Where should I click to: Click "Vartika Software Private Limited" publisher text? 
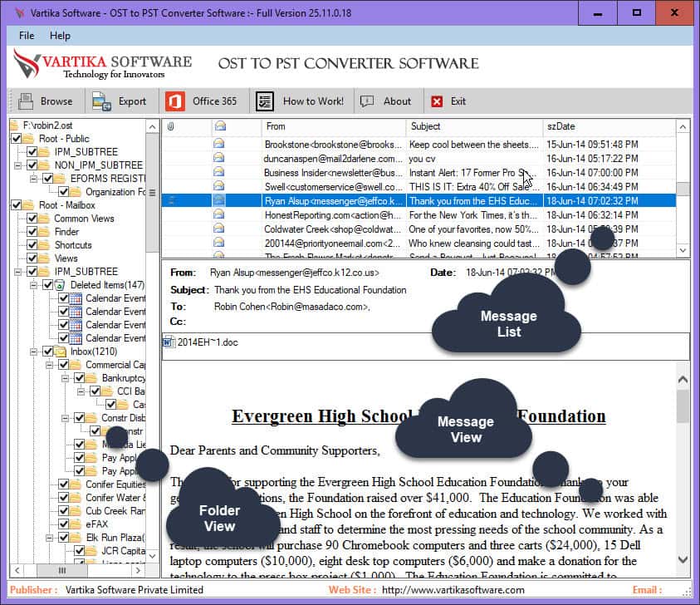(x=135, y=590)
